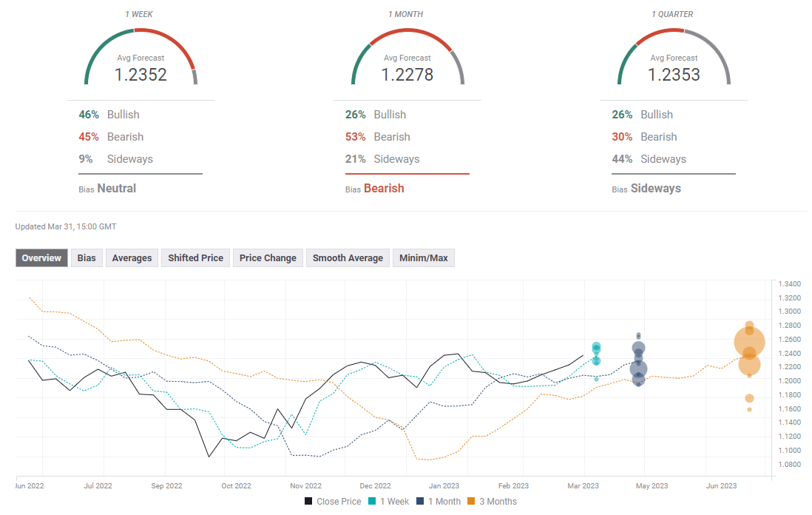
Task: Switch to Smooth Average tab
Action: (348, 257)
